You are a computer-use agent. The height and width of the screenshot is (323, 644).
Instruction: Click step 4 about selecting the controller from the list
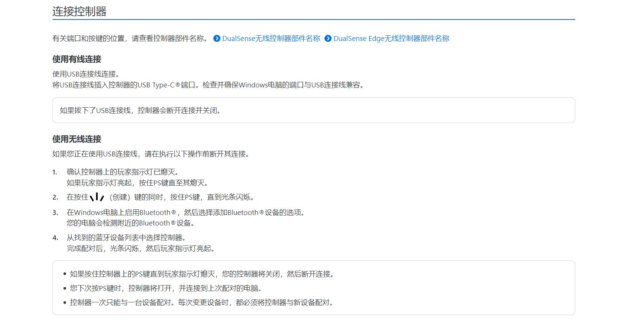126,237
